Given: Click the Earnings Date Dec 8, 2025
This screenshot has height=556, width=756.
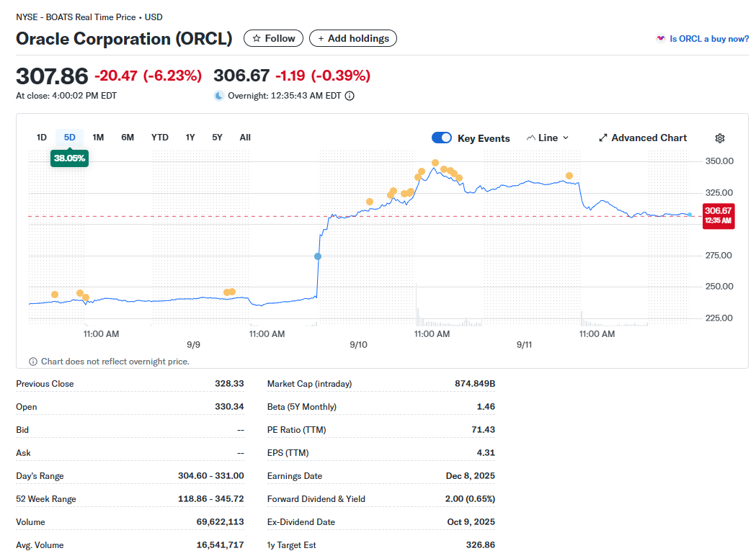Looking at the screenshot, I should [x=470, y=476].
